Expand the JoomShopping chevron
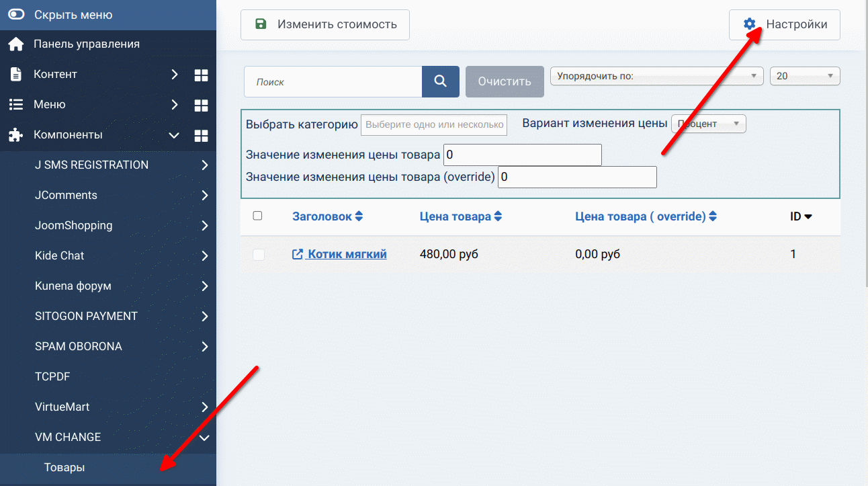This screenshot has height=486, width=868. tap(205, 225)
